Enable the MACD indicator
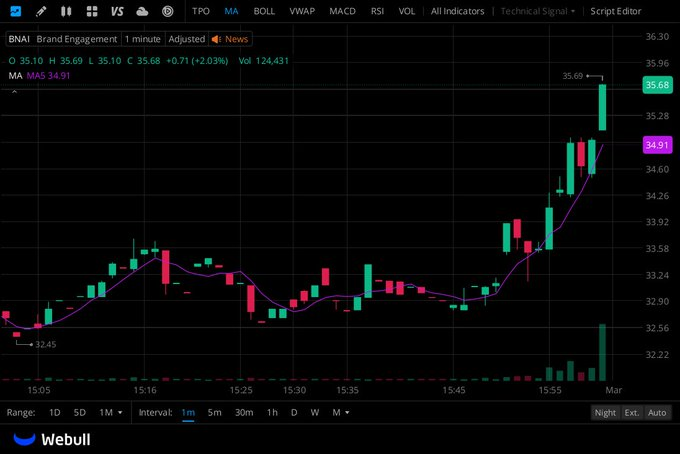This screenshot has width=680, height=454. pyautogui.click(x=342, y=11)
